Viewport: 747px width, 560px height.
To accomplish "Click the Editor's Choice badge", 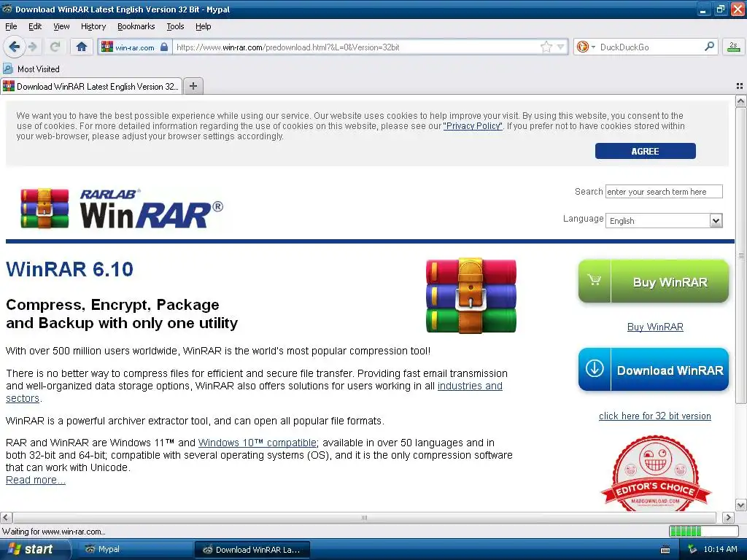I will tap(656, 472).
